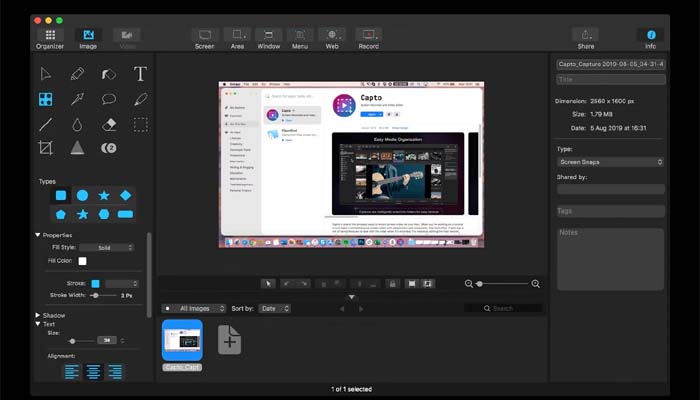This screenshot has width=700, height=400.
Task: Click the undo arrow
Action: coord(287,283)
